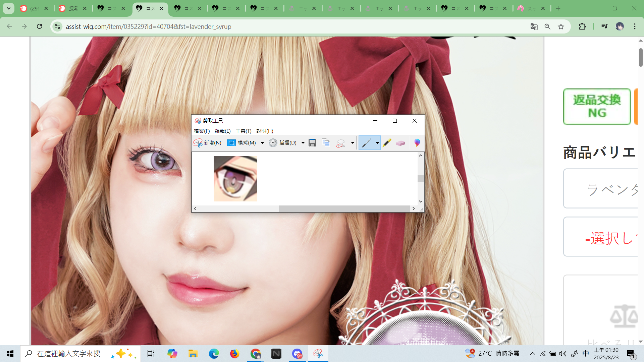The image size is (644, 362).
Task: Click the Chrome forward arrow
Action: 24,26
